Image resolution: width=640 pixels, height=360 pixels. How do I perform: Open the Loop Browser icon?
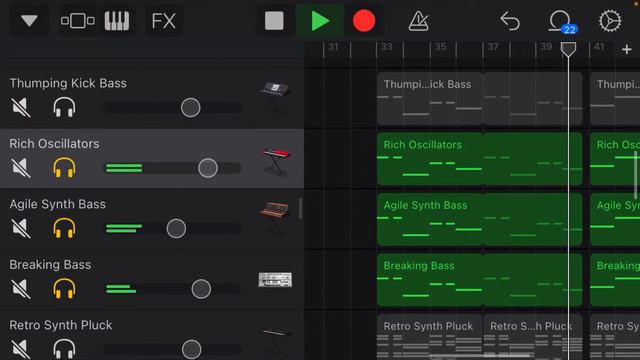click(561, 21)
